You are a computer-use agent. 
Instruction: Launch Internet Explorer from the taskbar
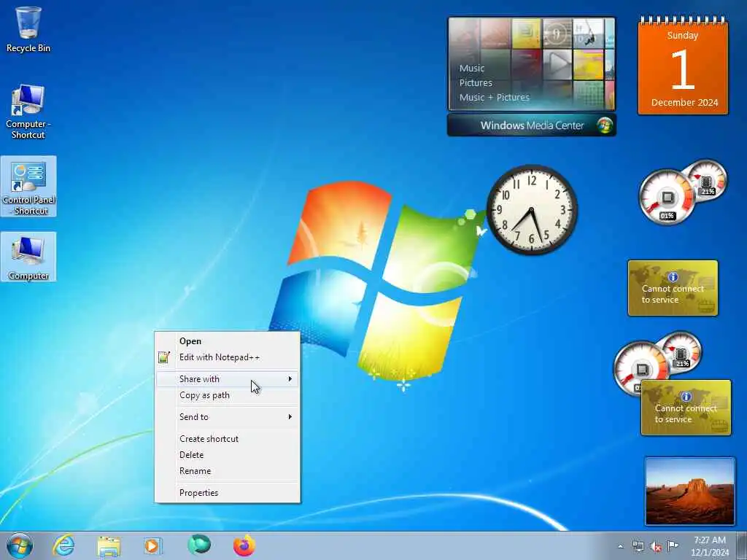[64, 545]
